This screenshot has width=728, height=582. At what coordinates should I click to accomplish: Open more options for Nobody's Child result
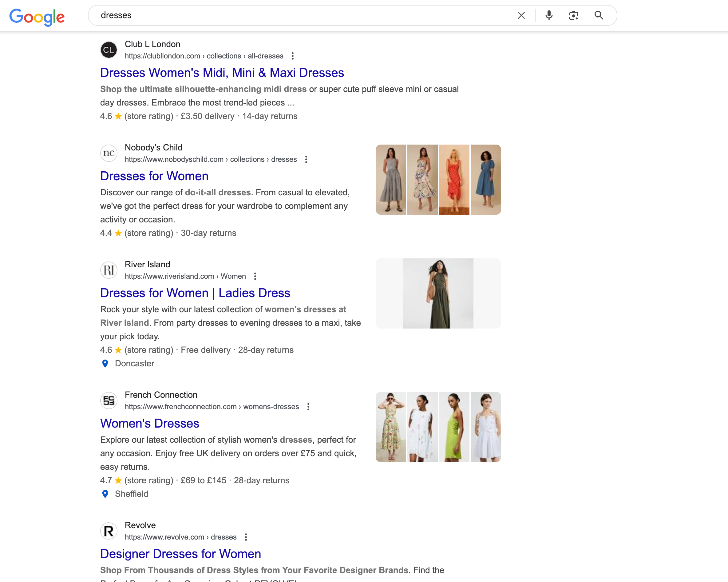click(306, 159)
